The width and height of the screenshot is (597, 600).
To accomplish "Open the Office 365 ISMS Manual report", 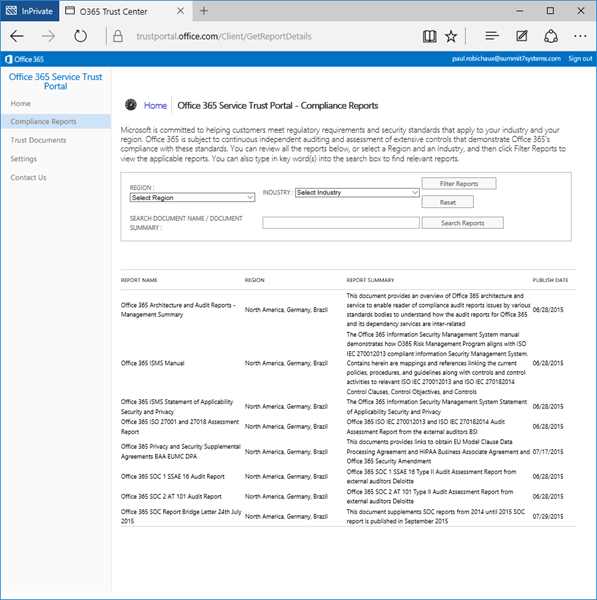I will click(152, 363).
